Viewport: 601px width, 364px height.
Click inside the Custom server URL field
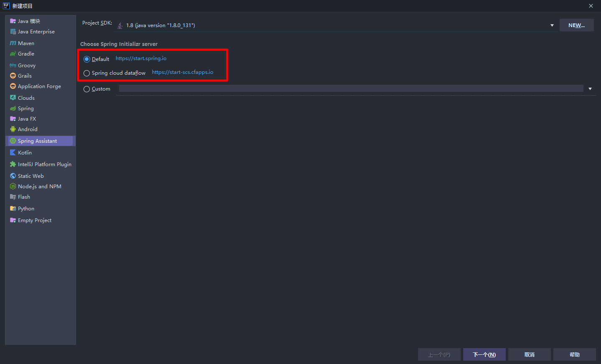pyautogui.click(x=334, y=88)
